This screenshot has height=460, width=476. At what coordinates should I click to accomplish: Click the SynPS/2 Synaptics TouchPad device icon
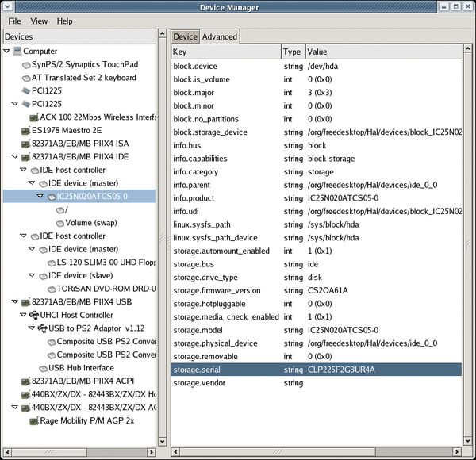[26, 65]
